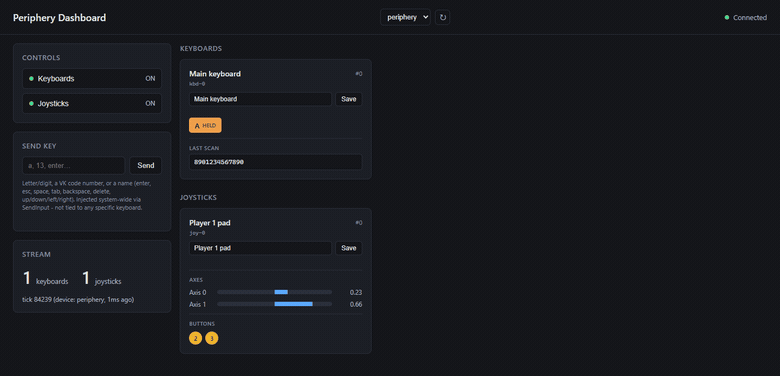Click the Connected status indicator
780x376 pixels.
point(746,17)
